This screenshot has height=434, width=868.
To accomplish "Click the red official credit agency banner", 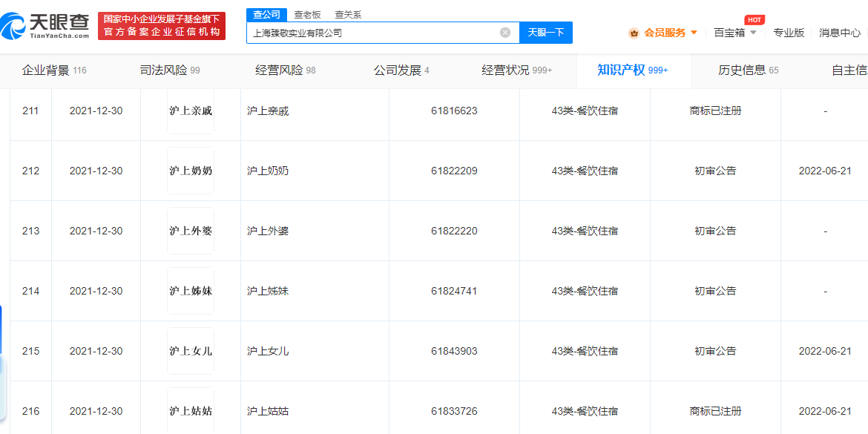I will point(162,26).
